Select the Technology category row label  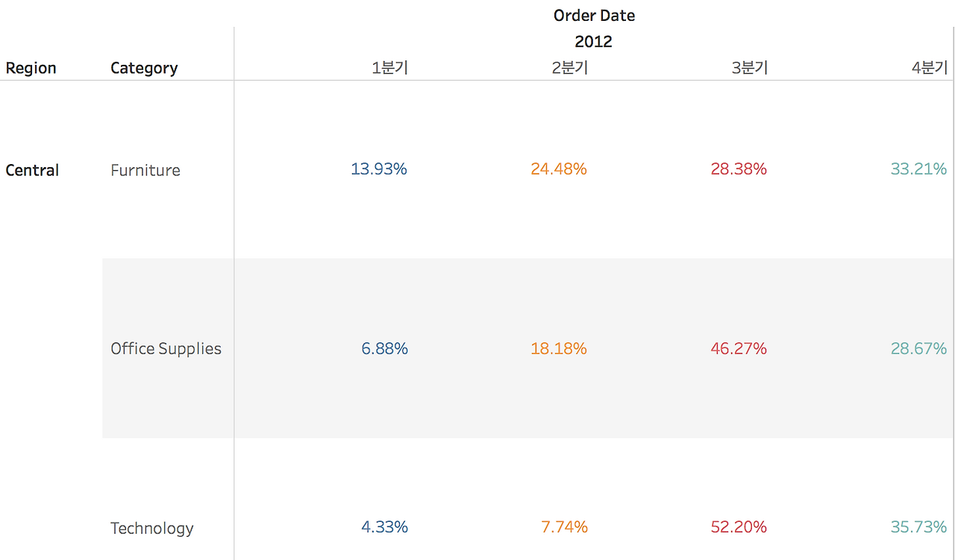coord(152,529)
